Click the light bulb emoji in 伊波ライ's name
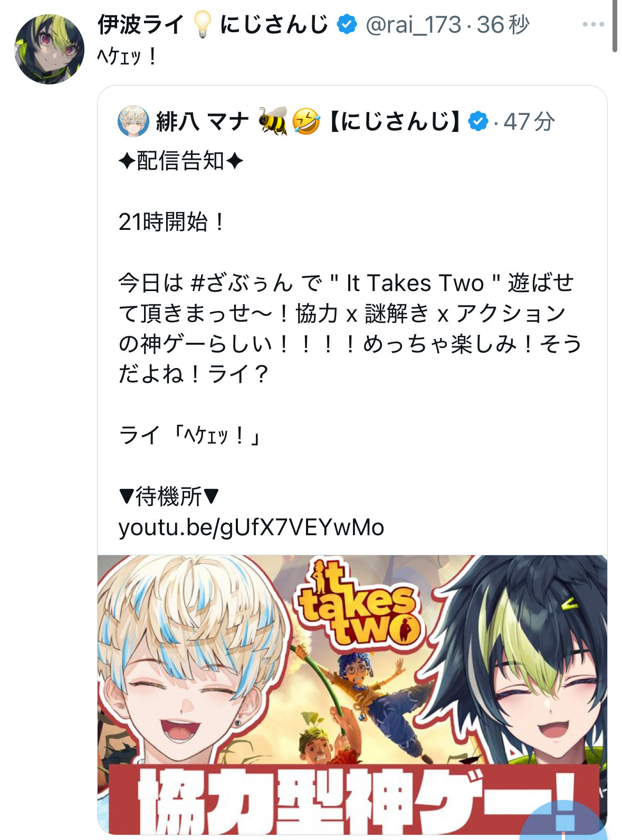Image resolution: width=622 pixels, height=840 pixels. click(x=202, y=25)
